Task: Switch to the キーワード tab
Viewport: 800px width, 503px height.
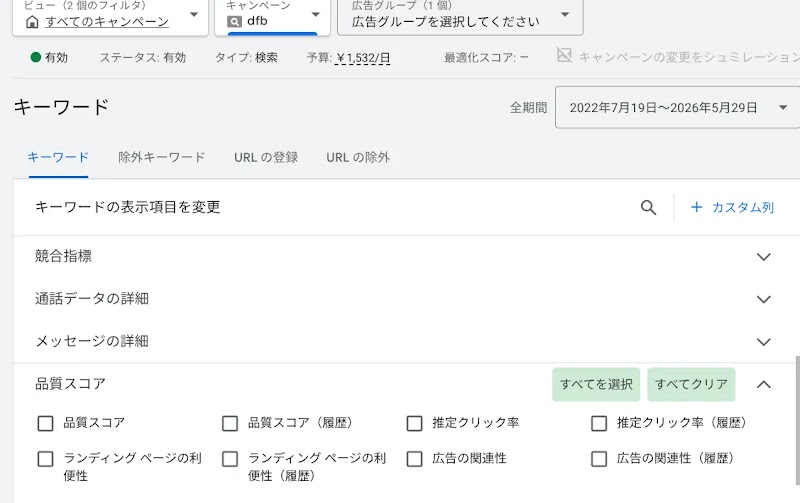Action: (58, 157)
